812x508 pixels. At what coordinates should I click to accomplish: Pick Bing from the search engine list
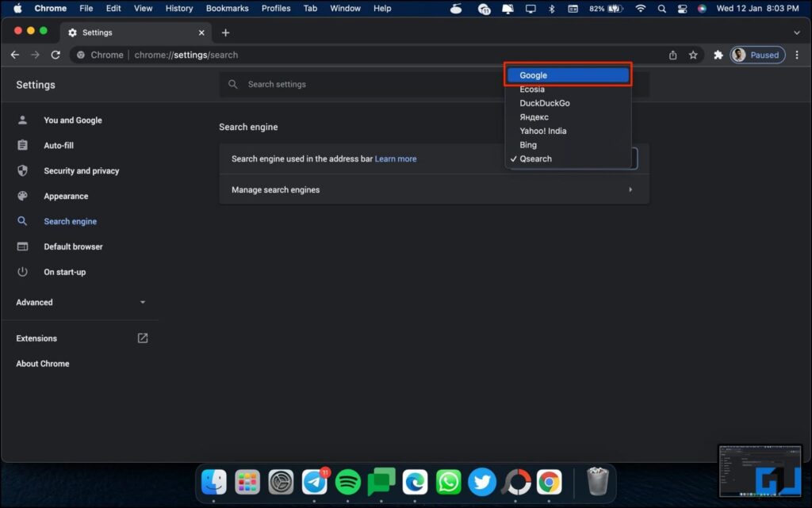[x=568, y=145]
